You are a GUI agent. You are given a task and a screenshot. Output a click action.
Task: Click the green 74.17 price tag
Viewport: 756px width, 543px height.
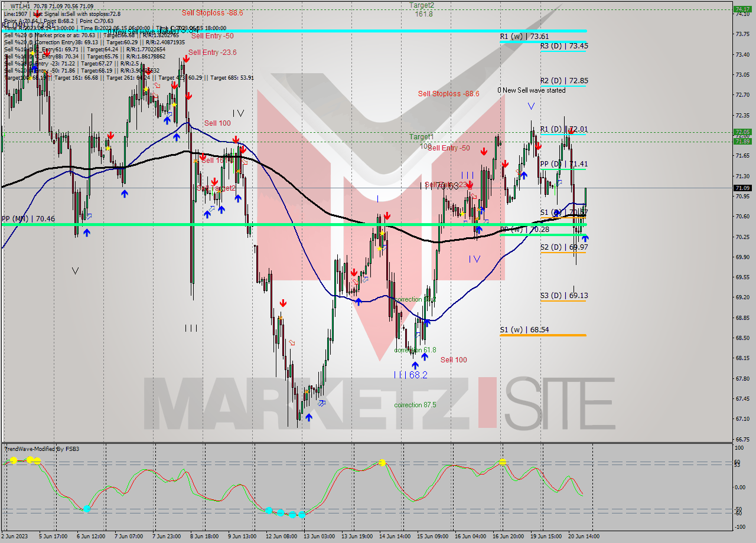pos(742,9)
